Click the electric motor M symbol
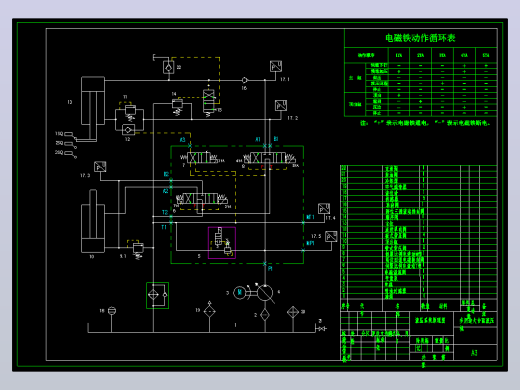Screen dimensions: 520x390 pos(240,293)
